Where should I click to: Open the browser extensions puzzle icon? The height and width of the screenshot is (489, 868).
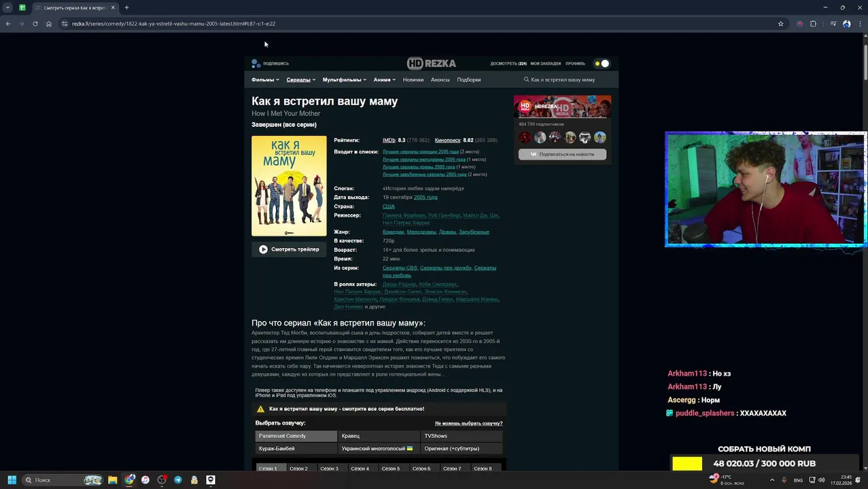[x=813, y=24]
